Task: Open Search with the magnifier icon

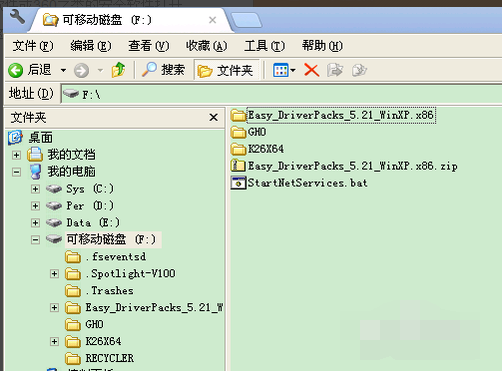Action: [x=163, y=70]
